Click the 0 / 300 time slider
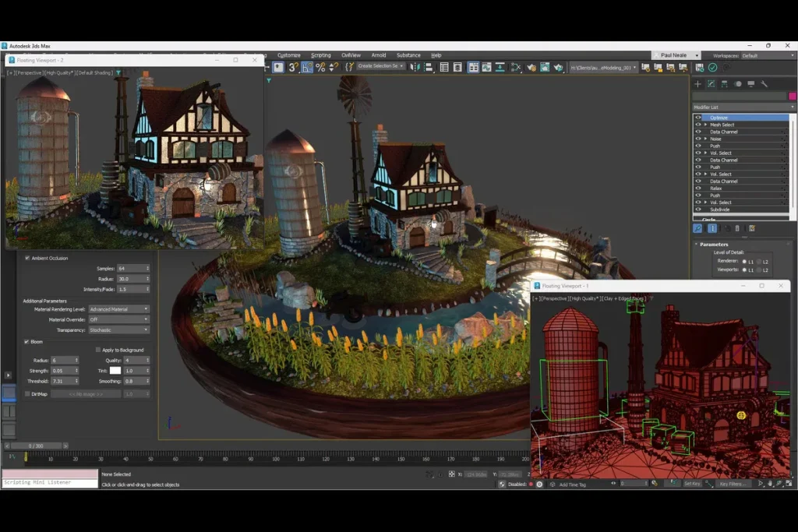 tap(36, 446)
